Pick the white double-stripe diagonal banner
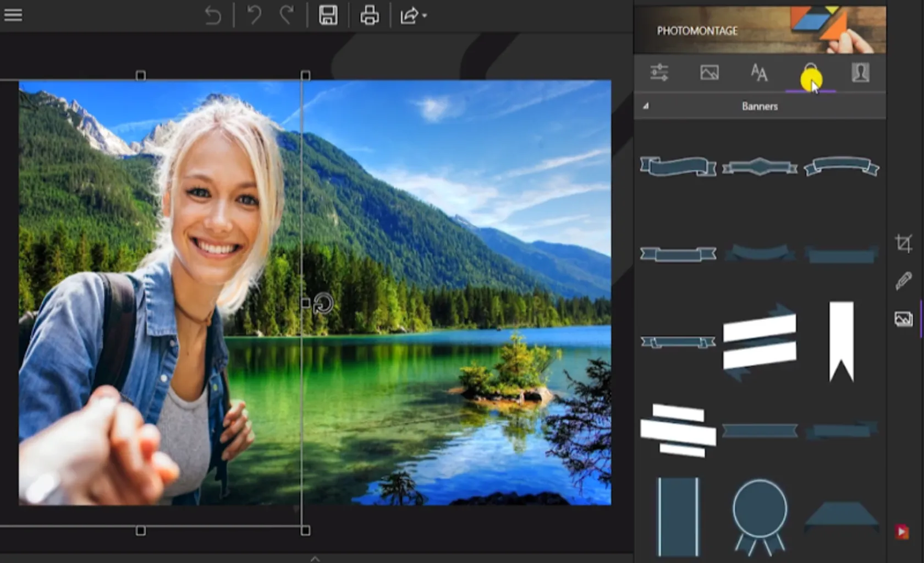The image size is (924, 563). (x=759, y=342)
